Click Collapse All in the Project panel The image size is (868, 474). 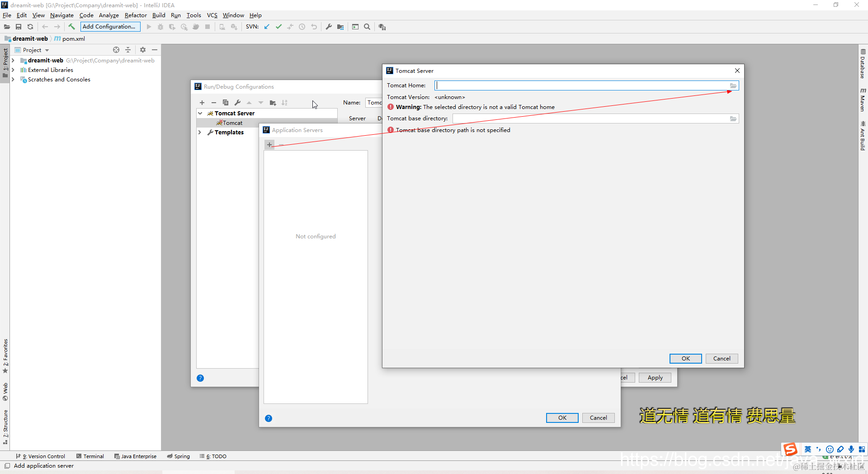(128, 50)
